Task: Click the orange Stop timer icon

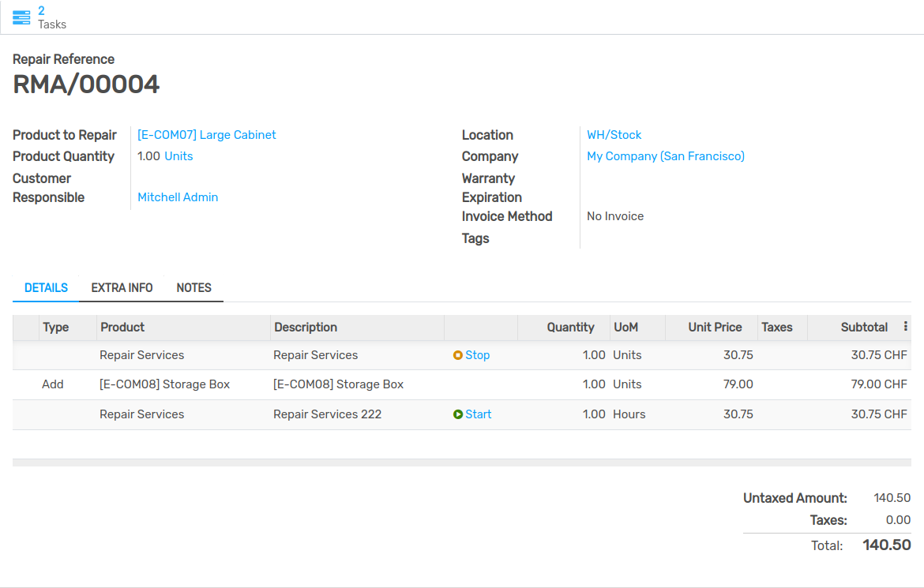Action: tap(458, 355)
